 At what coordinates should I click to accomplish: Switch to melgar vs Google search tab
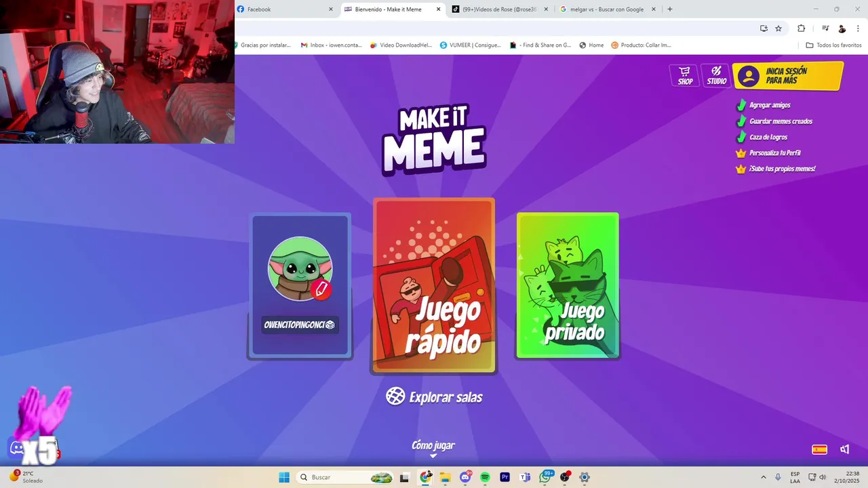click(x=607, y=9)
